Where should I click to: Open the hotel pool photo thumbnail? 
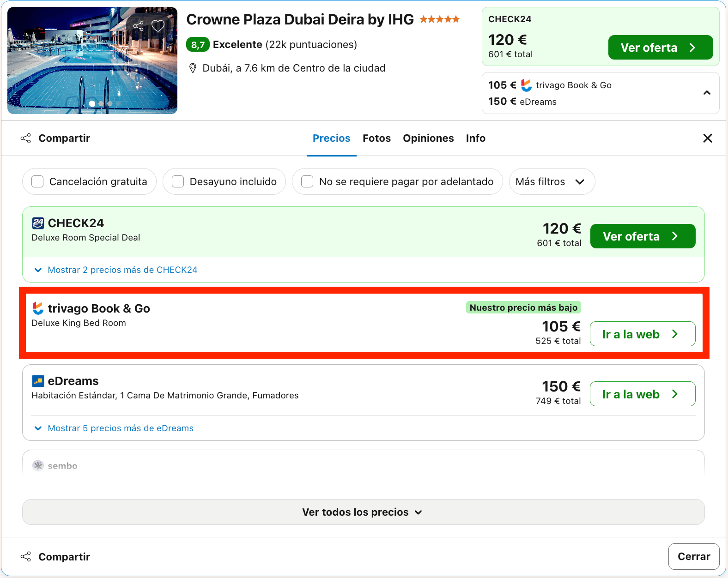(92, 60)
